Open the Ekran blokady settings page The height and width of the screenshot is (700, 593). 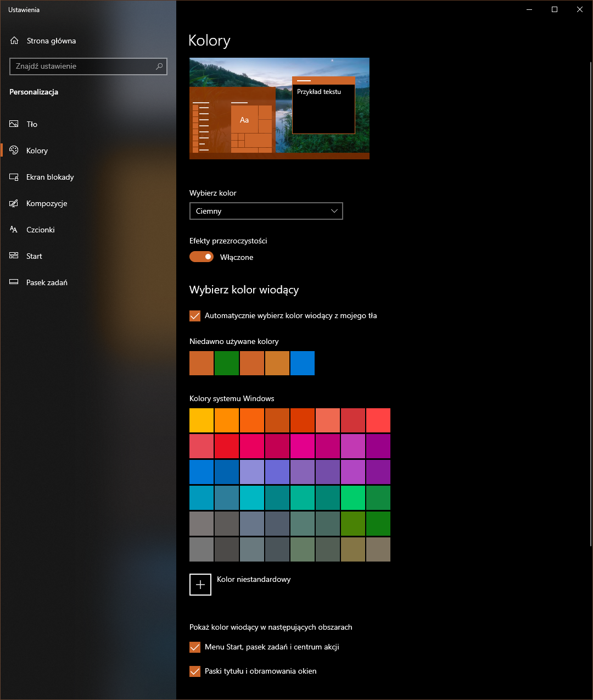(50, 177)
